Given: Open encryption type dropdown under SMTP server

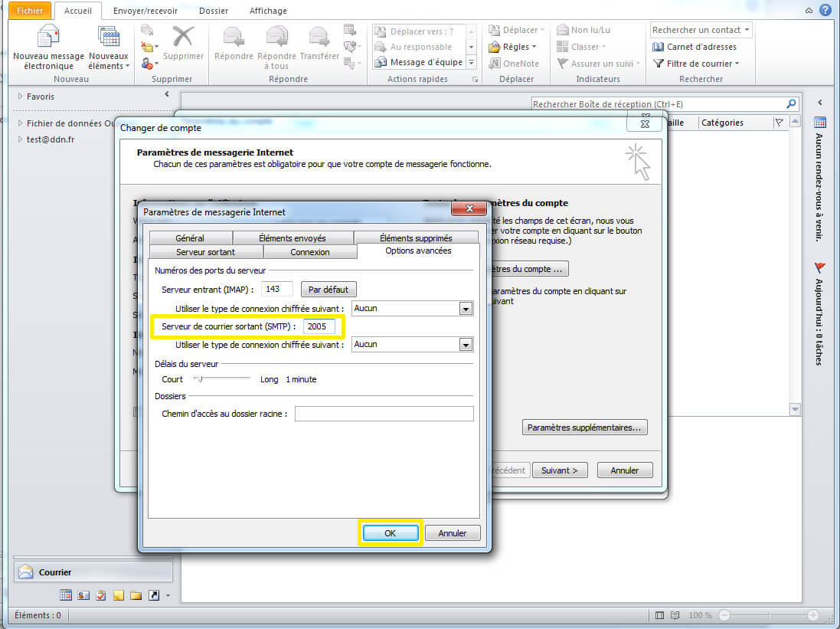Looking at the screenshot, I should [465, 345].
